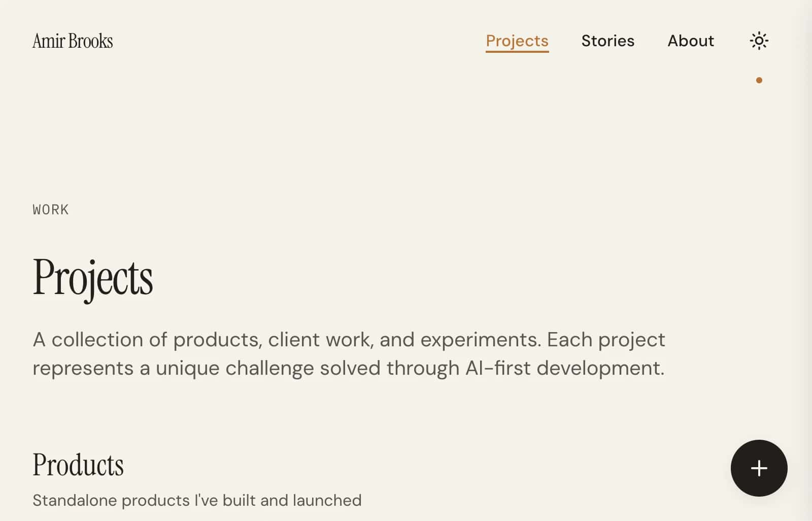Click the "Standalone products I've built" subtitle
This screenshot has height=521, width=812.
click(x=197, y=500)
